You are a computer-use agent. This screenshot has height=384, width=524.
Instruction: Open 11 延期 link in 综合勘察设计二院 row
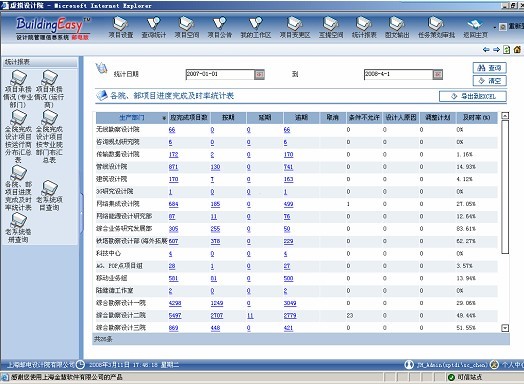[x=250, y=315]
